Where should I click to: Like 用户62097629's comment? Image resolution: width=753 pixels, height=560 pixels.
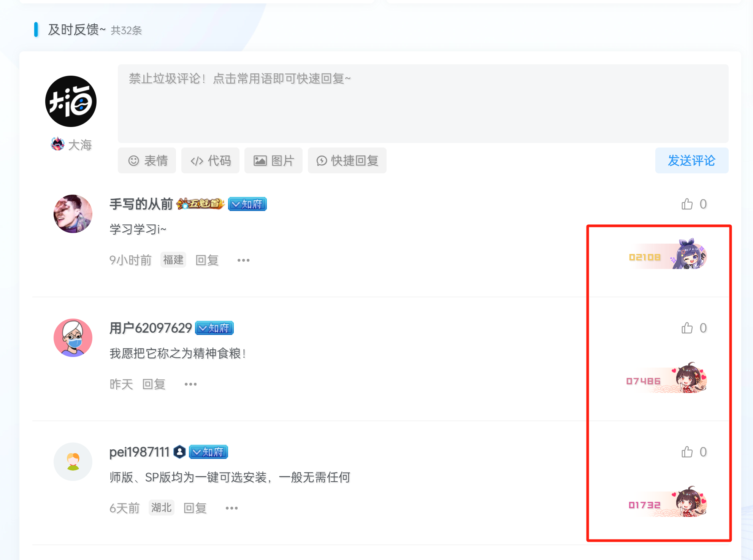pyautogui.click(x=686, y=328)
